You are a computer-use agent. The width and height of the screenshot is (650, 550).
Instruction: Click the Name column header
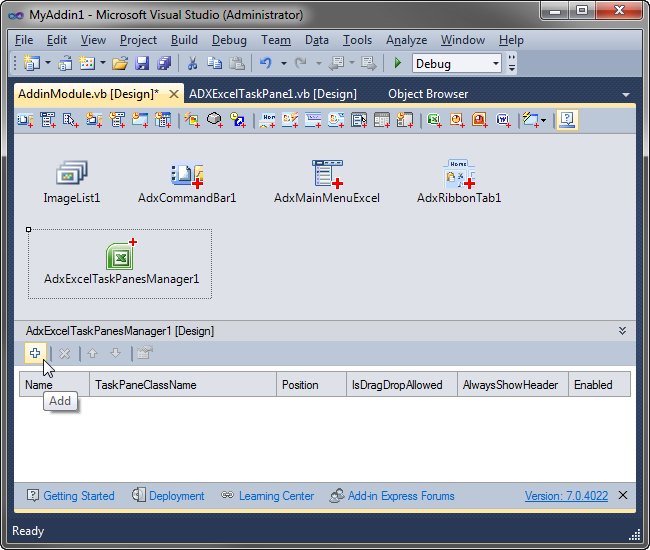coord(54,385)
